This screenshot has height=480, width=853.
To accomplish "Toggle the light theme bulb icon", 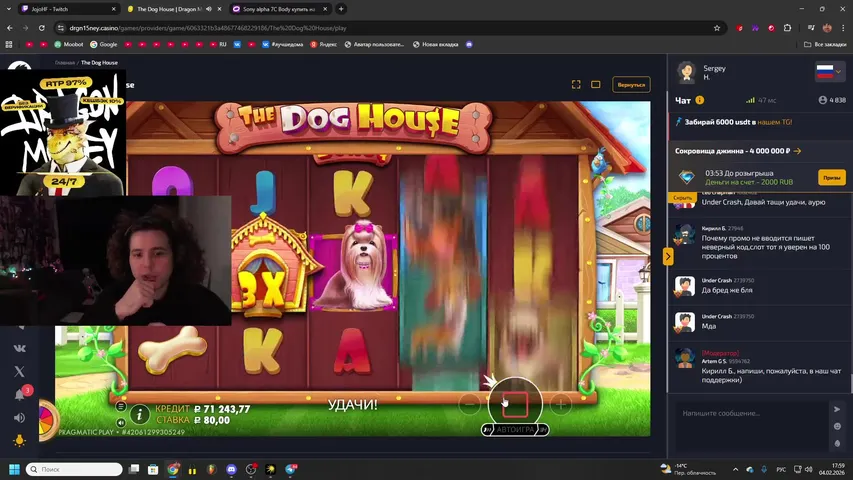I will pos(19,440).
